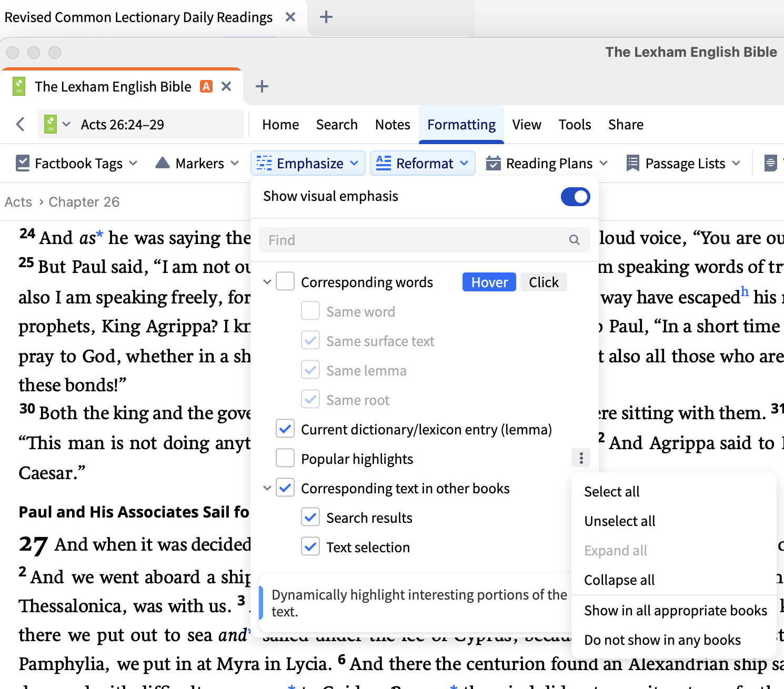Uncheck the Text selection checkbox
784x689 pixels.
pos(310,546)
